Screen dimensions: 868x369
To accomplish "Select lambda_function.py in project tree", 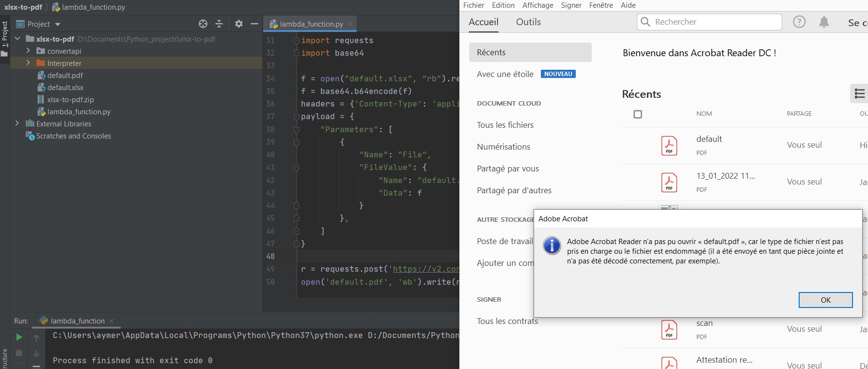I will pyautogui.click(x=79, y=111).
